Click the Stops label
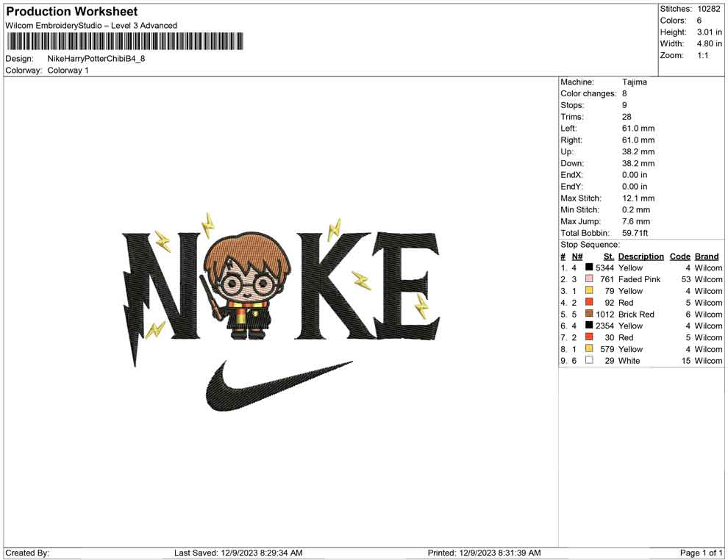 click(572, 105)
